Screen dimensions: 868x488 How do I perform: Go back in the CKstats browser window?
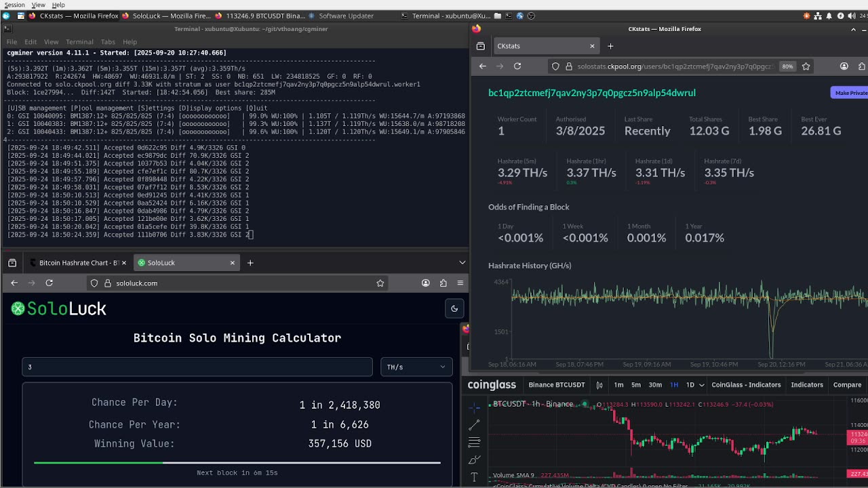[x=483, y=66]
